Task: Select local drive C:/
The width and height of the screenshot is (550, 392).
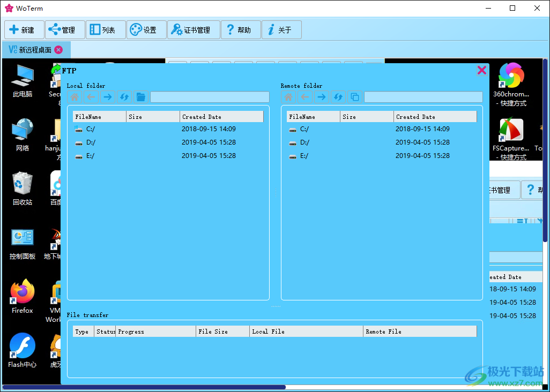Action: pyautogui.click(x=168, y=129)
